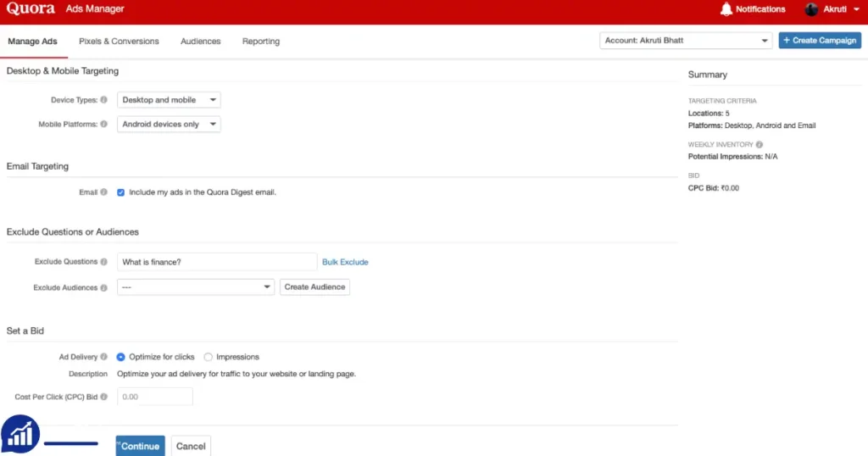Click the ad delivery description text
868x456 pixels.
coord(236,374)
